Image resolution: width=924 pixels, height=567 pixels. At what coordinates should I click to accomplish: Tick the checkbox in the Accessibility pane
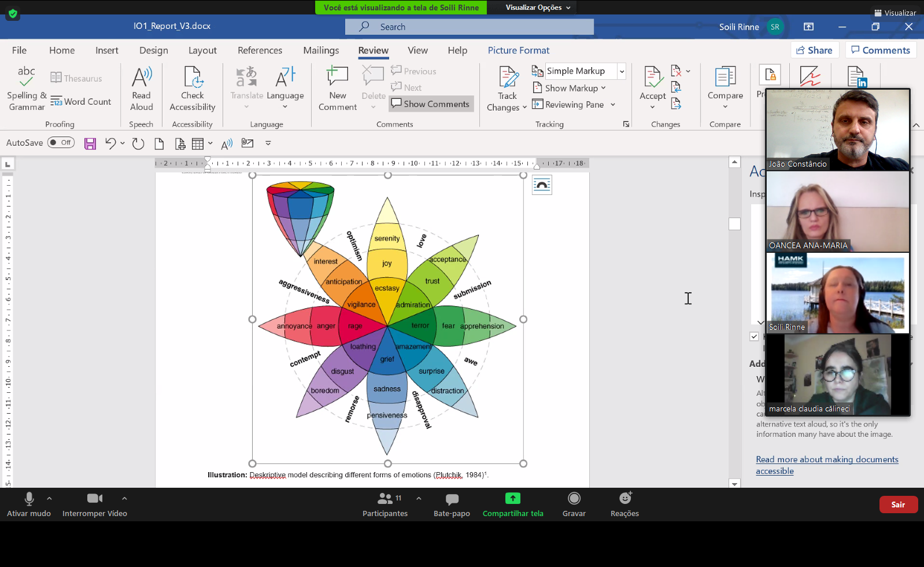coord(754,336)
